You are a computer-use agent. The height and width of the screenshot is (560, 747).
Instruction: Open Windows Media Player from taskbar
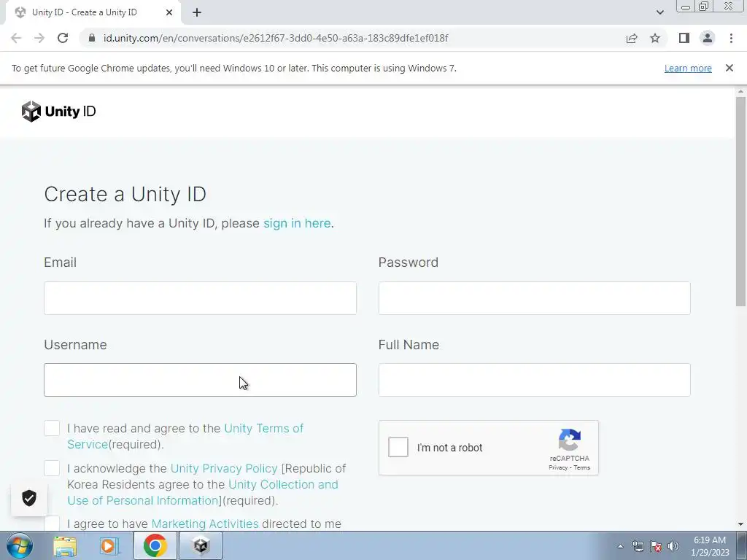pyautogui.click(x=110, y=545)
